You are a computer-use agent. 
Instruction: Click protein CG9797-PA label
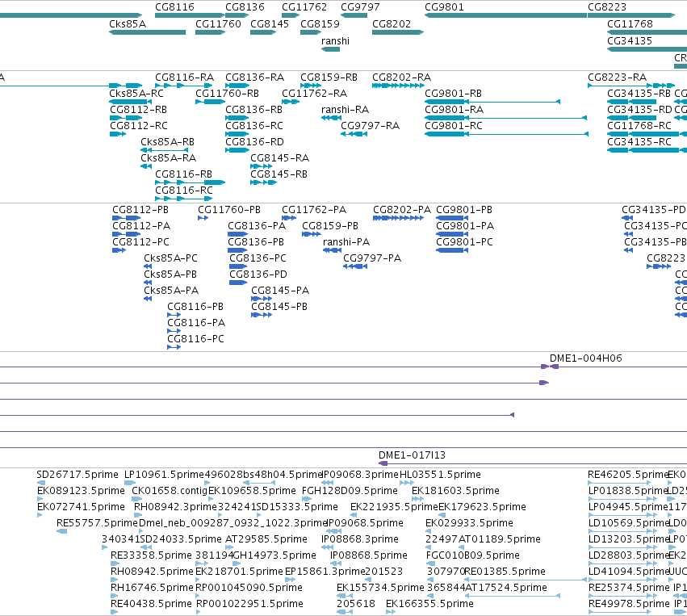tap(372, 258)
